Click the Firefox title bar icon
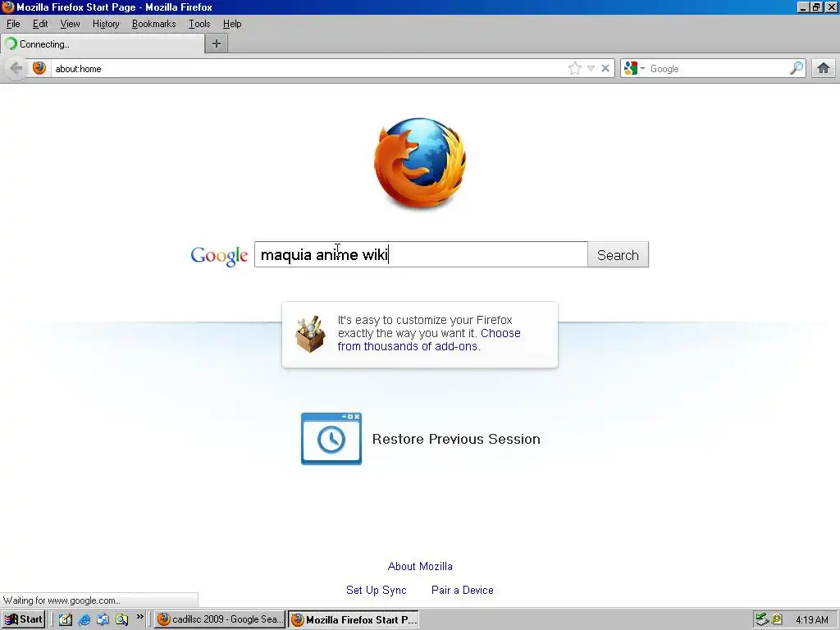The height and width of the screenshot is (630, 840). tap(7, 7)
